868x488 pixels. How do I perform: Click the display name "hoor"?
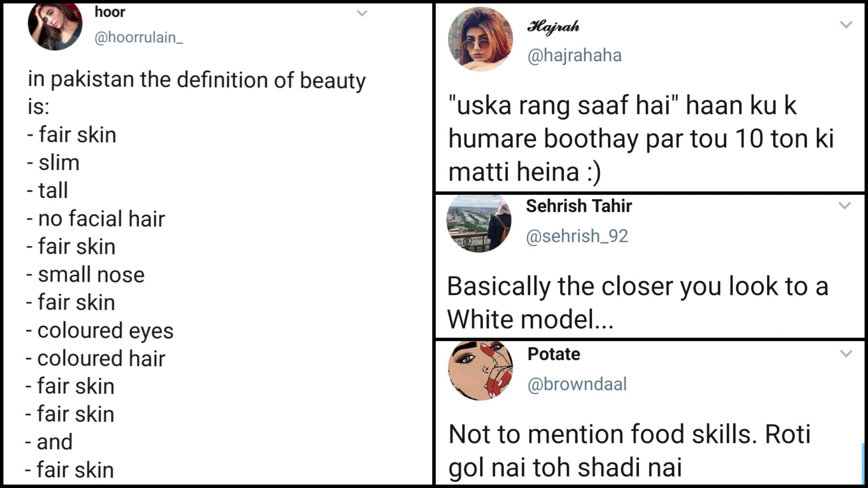coord(110,12)
